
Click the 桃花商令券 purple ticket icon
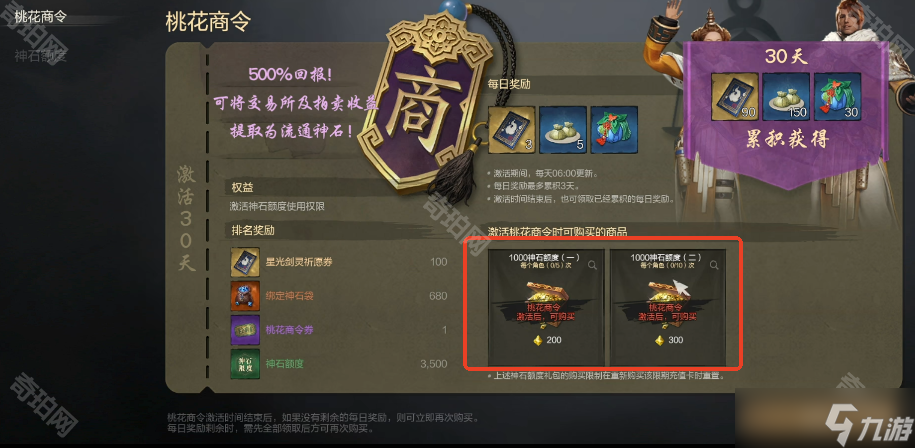pyautogui.click(x=245, y=330)
